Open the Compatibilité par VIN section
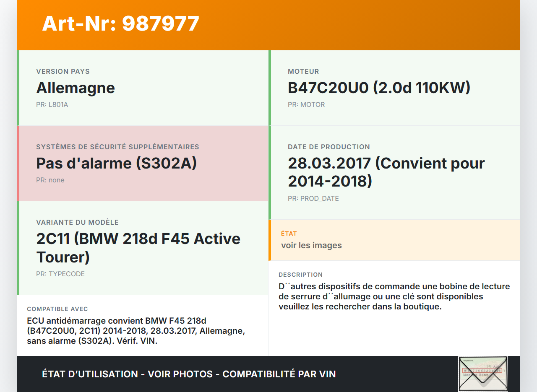537x392 pixels. tap(280, 374)
